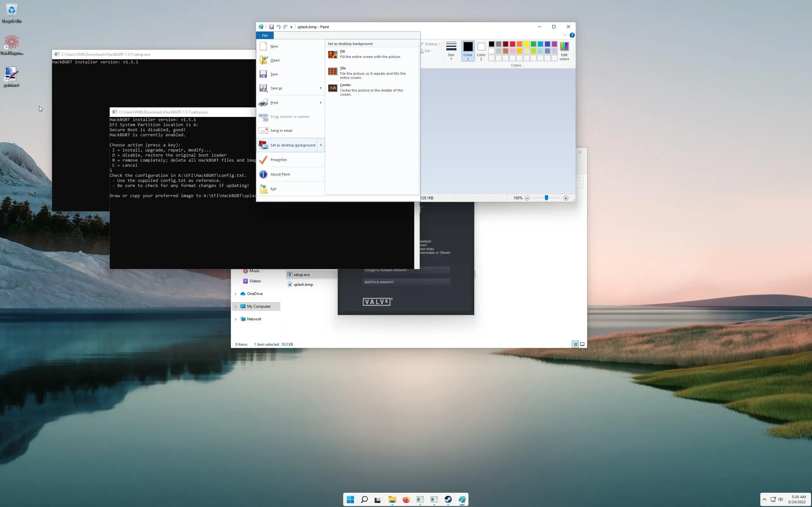Screen dimensions: 812x507
Task: Open Paint help question mark icon
Action: pos(572,35)
